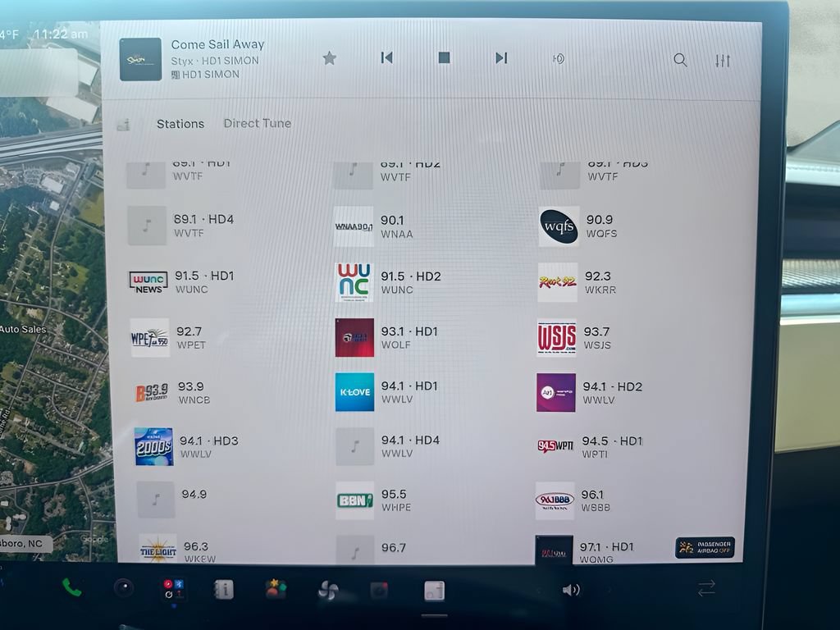Select the Rock 92 WKRR logo

pos(558,282)
